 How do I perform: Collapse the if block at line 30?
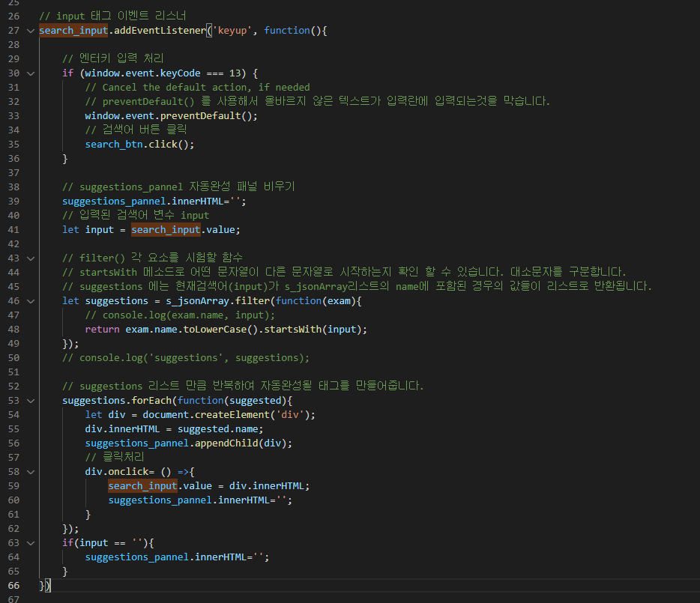click(31, 73)
